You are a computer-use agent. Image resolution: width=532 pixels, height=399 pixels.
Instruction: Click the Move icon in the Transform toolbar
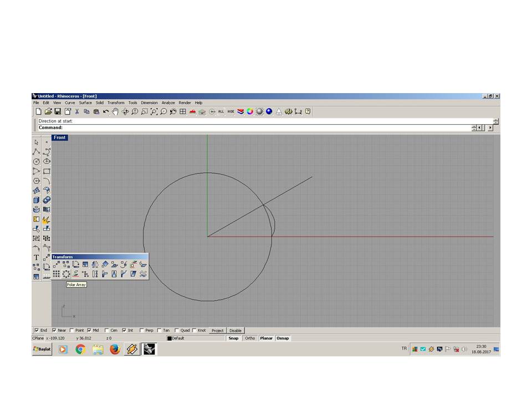pyautogui.click(x=57, y=264)
